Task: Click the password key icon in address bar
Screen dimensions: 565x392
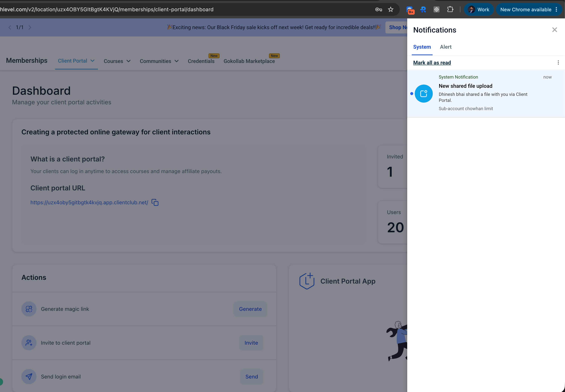Action: [378, 10]
